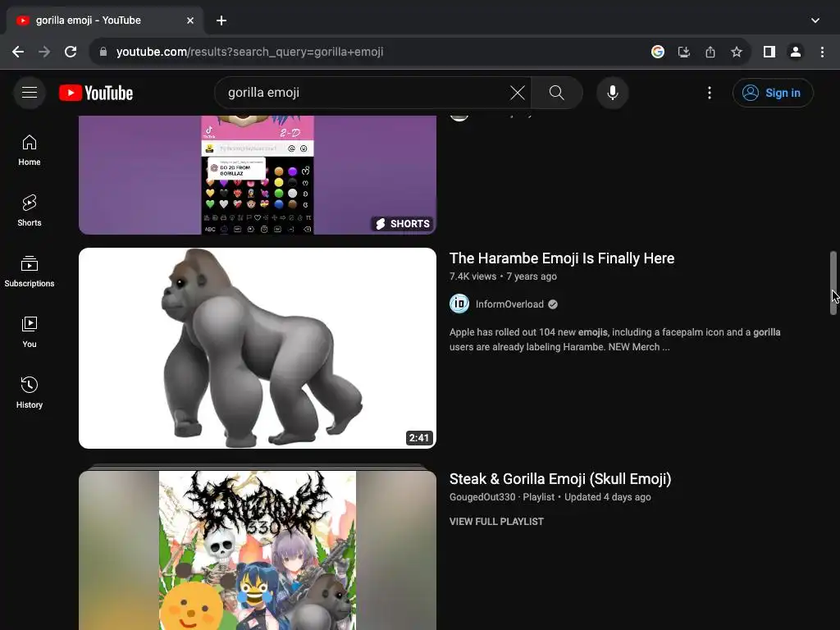Clear the search box with the X

tap(517, 93)
